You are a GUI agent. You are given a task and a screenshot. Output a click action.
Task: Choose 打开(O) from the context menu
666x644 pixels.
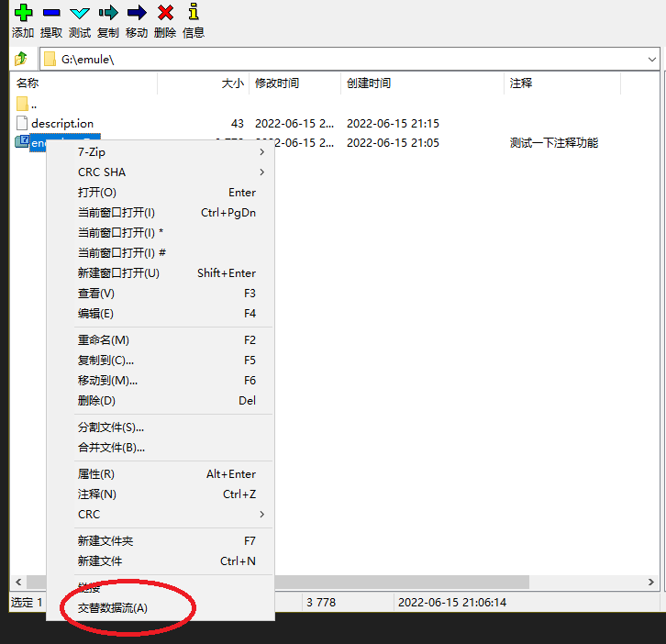click(161, 193)
